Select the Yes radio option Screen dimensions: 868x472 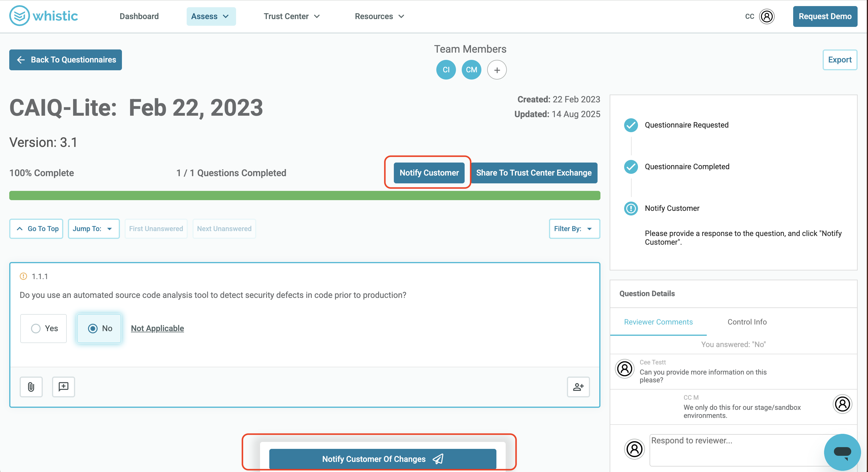pyautogui.click(x=43, y=328)
